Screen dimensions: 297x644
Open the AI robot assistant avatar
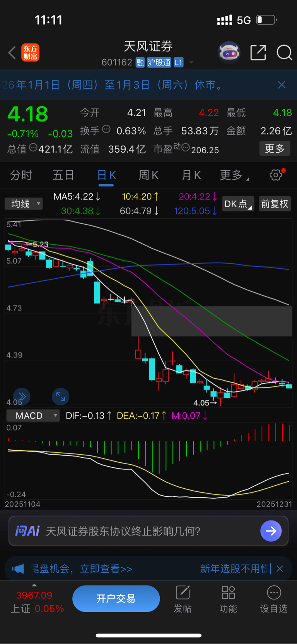[229, 52]
